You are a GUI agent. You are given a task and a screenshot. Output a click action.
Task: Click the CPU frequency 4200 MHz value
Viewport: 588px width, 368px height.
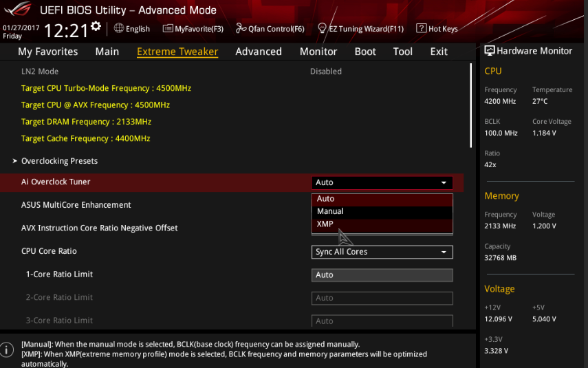[x=500, y=101]
